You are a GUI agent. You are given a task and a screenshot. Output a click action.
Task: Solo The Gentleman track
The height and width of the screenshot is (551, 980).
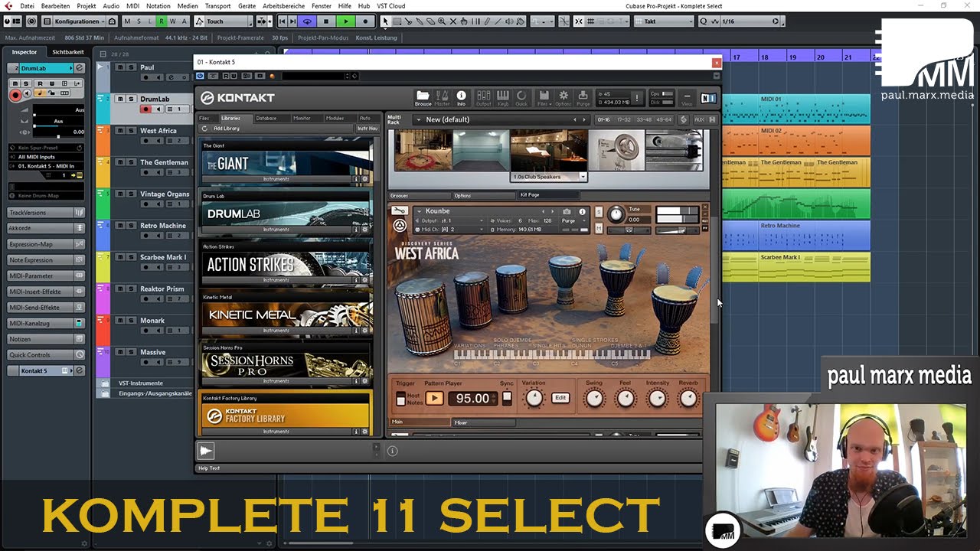click(x=131, y=162)
